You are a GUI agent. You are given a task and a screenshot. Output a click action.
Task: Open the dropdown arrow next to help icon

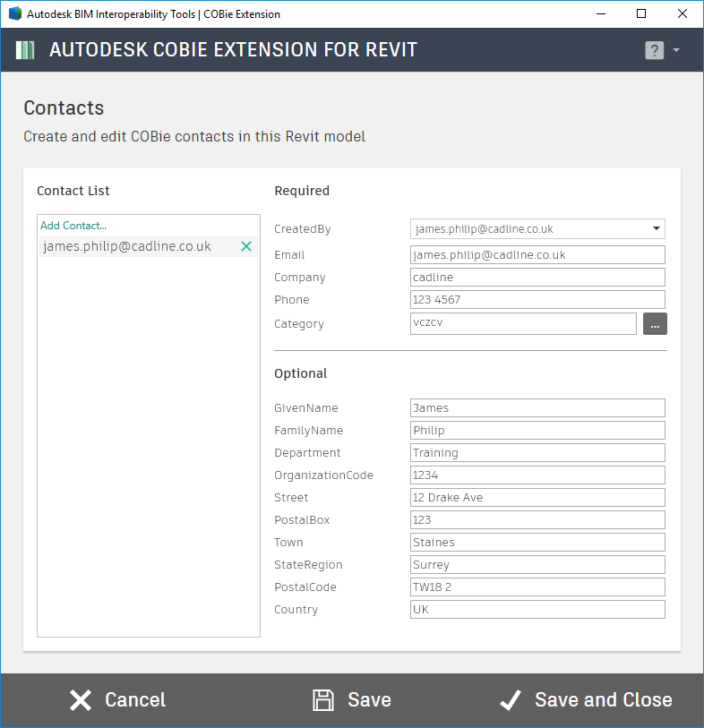676,49
